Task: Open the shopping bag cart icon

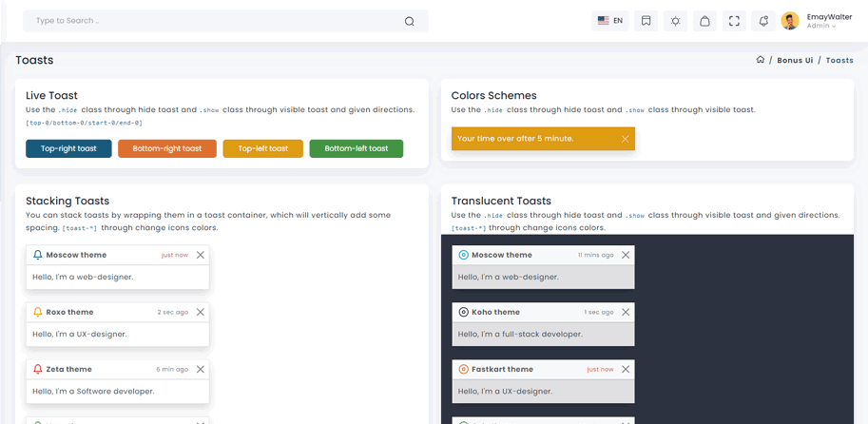Action: 704,21
